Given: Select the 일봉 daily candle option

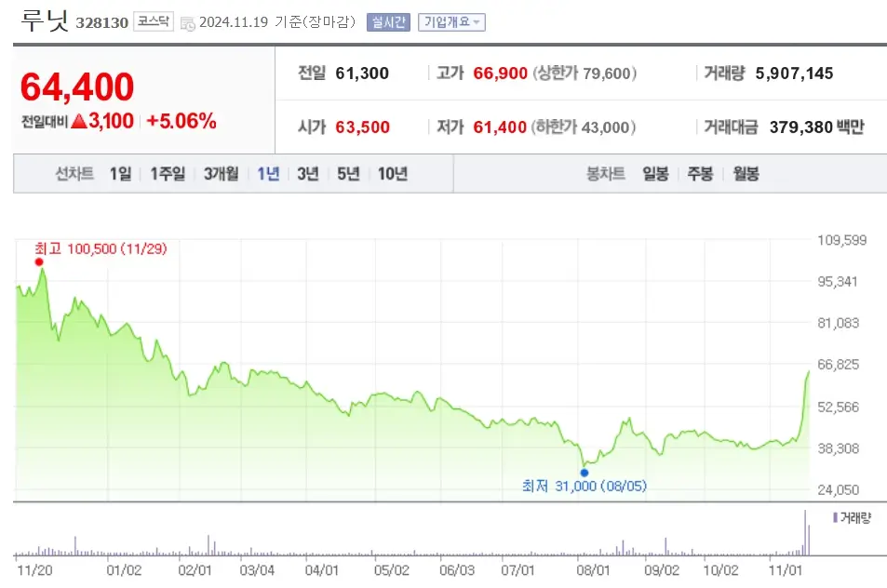Looking at the screenshot, I should [x=654, y=173].
